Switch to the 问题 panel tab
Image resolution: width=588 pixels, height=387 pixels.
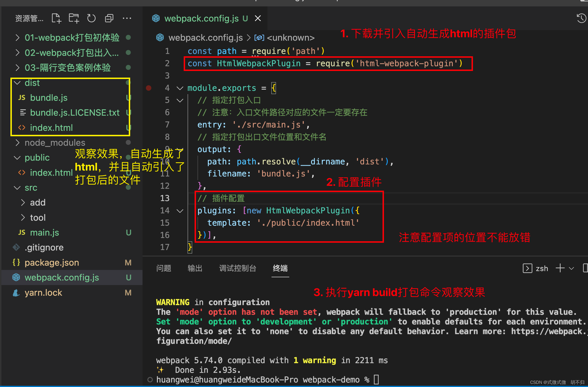164,268
